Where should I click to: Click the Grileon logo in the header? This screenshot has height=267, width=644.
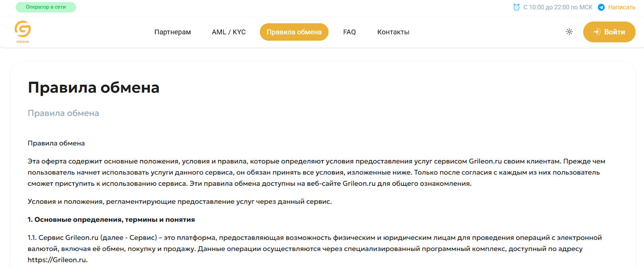pyautogui.click(x=23, y=31)
